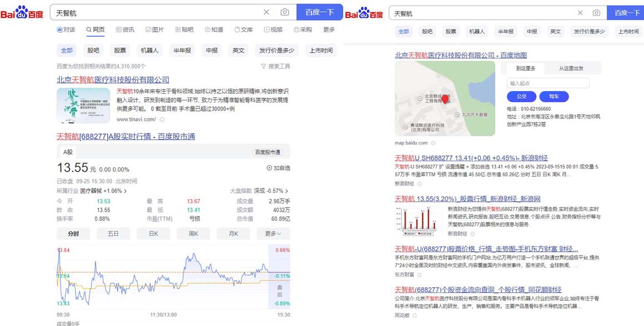Image resolution: width=644 pixels, height=326 pixels.
Task: Click 百度一下 search button in left window
Action: (320, 12)
